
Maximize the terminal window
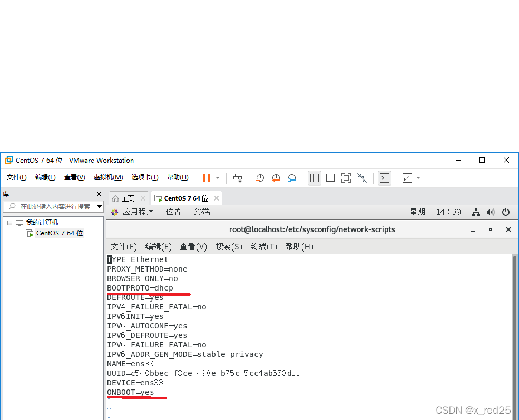(x=491, y=229)
